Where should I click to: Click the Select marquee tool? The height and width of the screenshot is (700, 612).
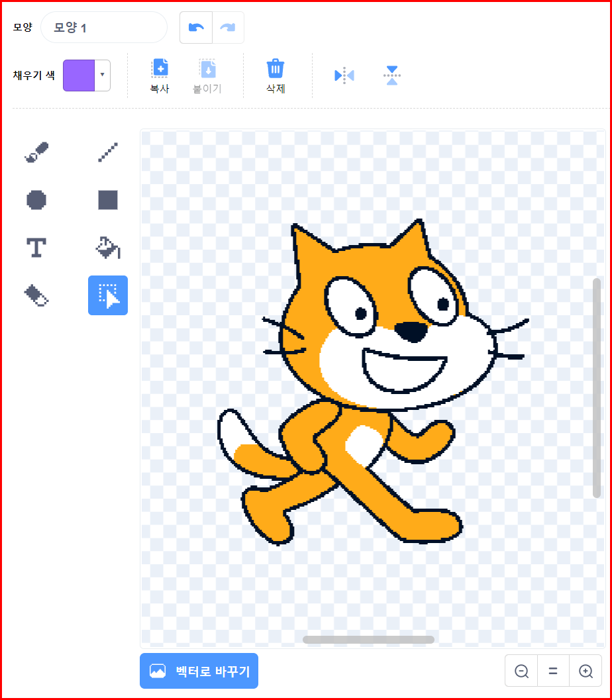pos(108,295)
